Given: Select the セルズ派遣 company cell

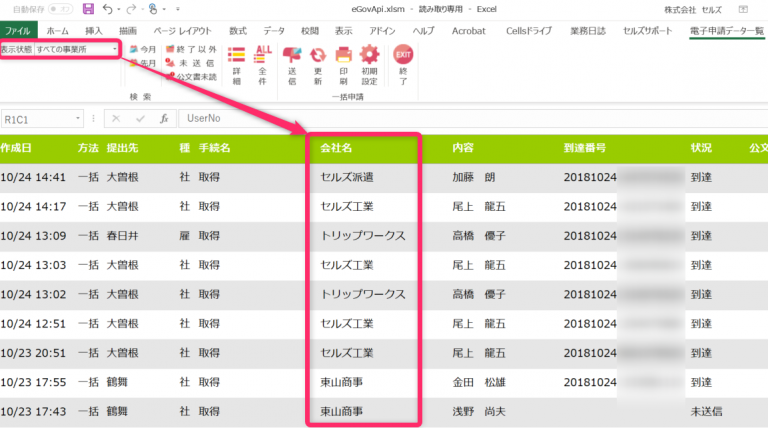Looking at the screenshot, I should (x=347, y=177).
